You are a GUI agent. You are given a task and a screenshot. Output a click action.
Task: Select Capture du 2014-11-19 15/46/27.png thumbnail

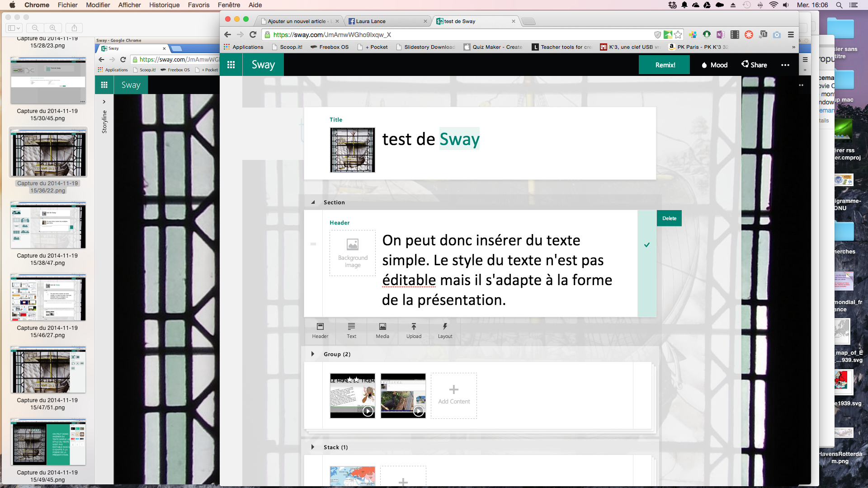point(48,297)
